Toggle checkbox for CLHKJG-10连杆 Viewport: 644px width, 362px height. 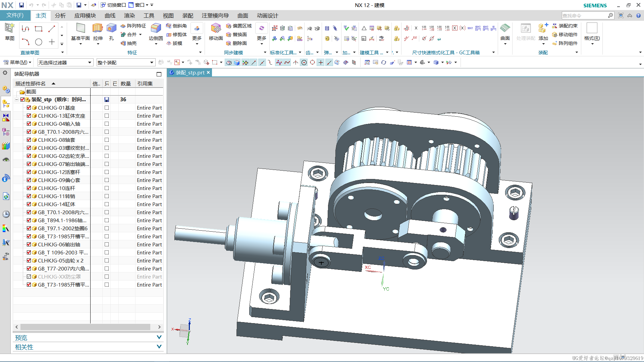[x=29, y=188]
